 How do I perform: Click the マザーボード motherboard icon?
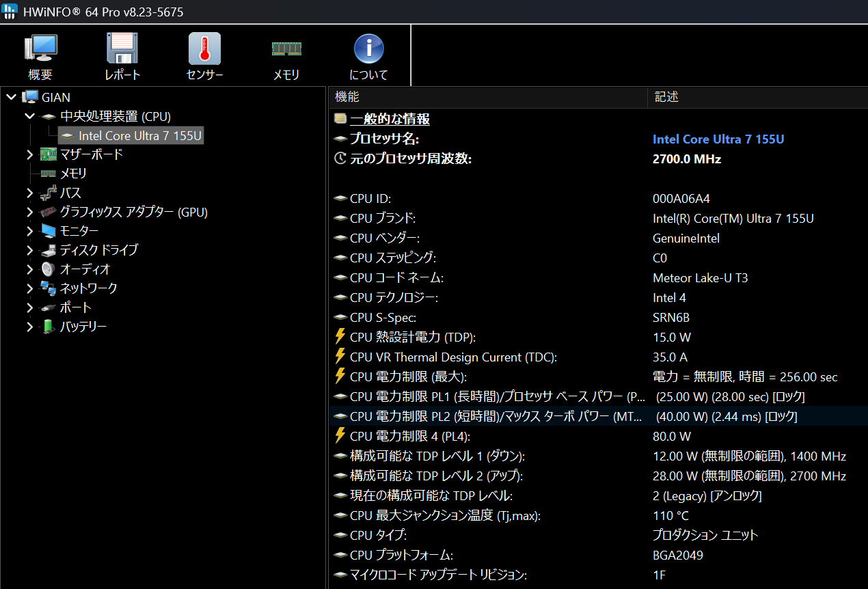coord(49,154)
